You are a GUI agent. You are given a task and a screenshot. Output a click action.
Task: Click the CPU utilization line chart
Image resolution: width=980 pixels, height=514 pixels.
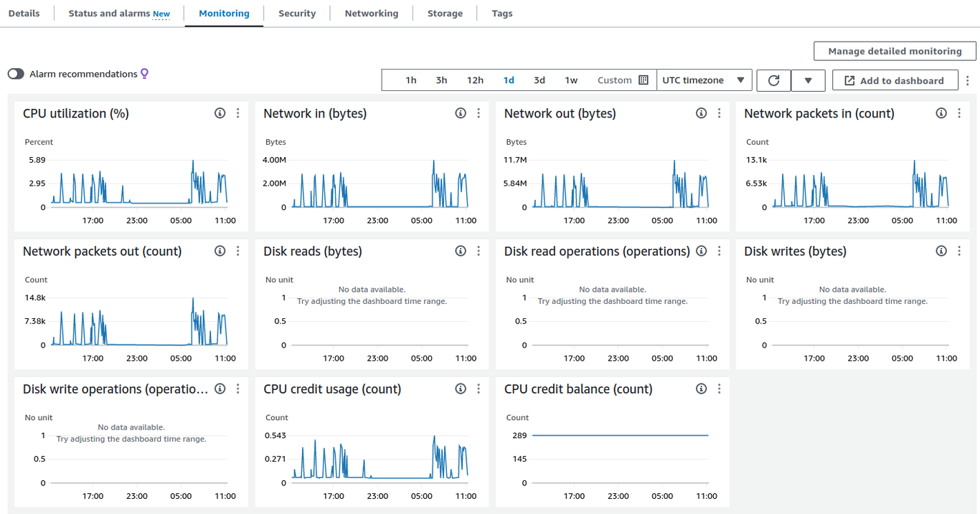pyautogui.click(x=139, y=184)
